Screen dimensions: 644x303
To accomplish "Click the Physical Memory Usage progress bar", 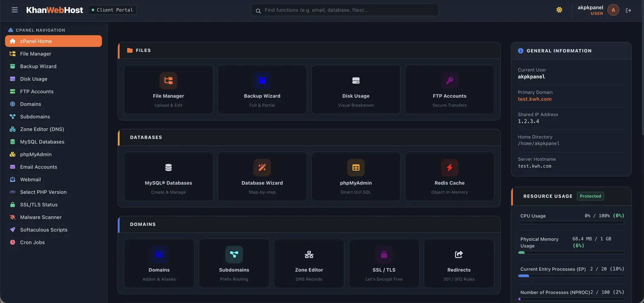I will [571, 253].
